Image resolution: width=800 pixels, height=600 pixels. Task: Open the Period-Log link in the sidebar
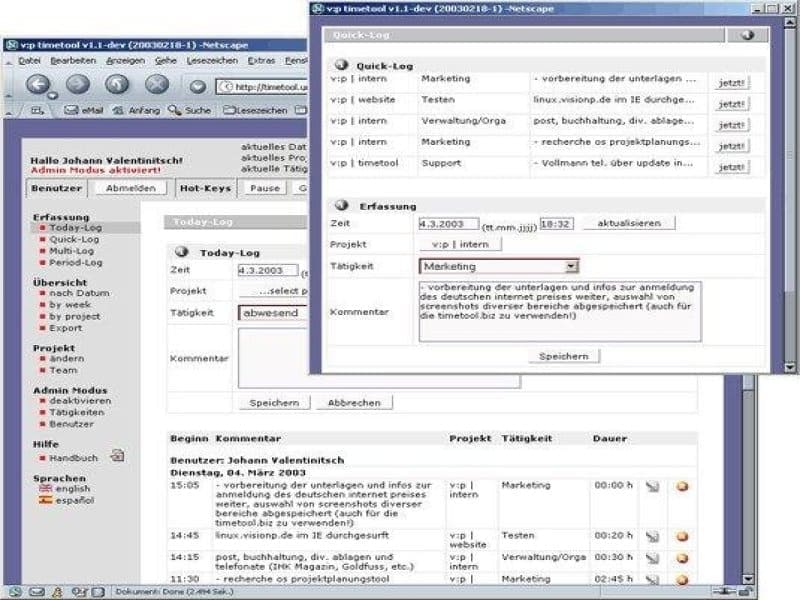point(76,263)
